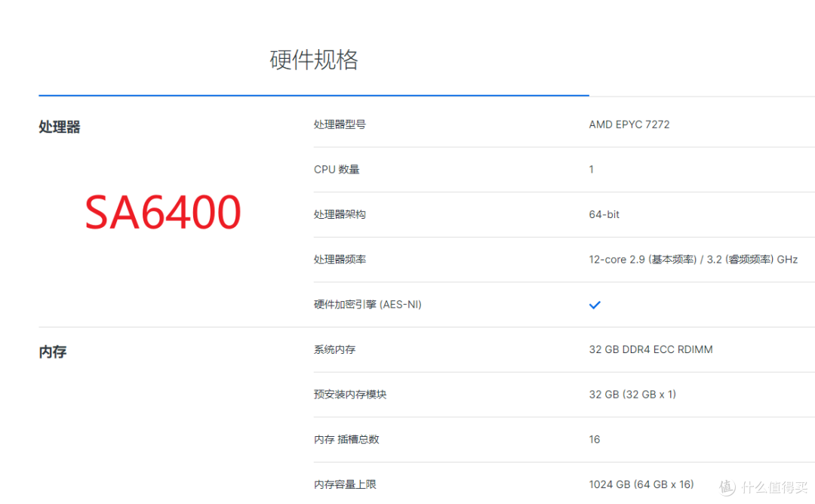
Task: Select the 内存 section header
Action: point(52,351)
